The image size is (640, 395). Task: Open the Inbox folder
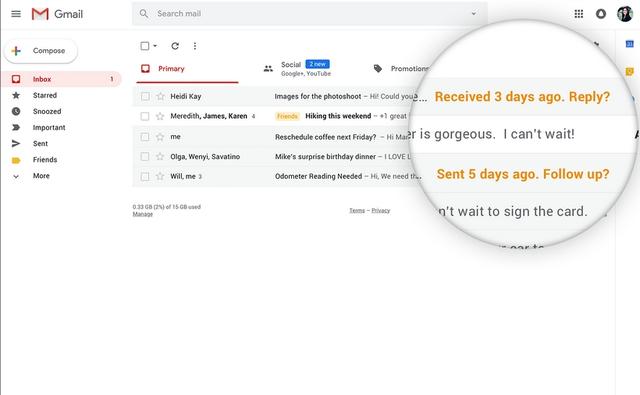(x=62, y=79)
